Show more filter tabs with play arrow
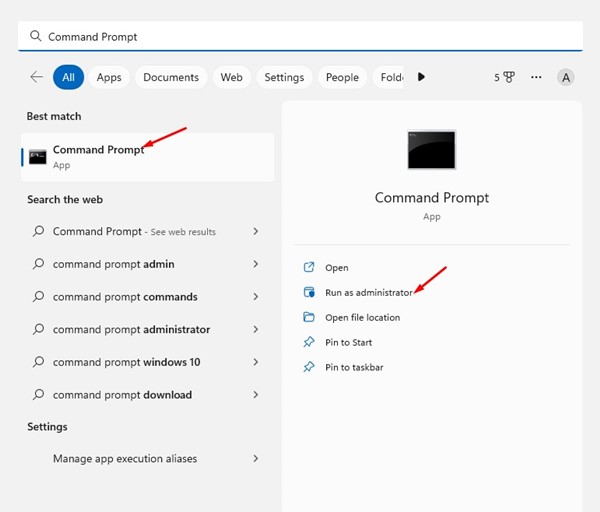This screenshot has width=600, height=512. (x=421, y=77)
